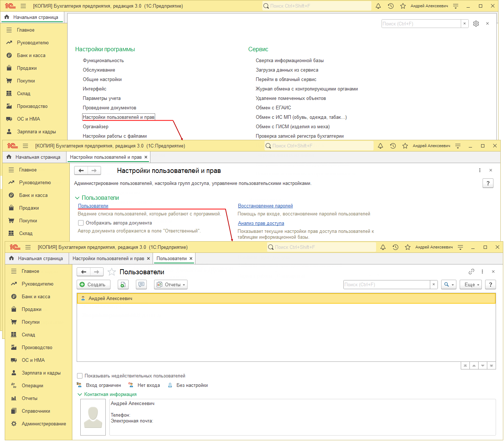This screenshot has width=504, height=441.
Task: Toggle Показывать недействительных пользователей checkbox
Action: (x=80, y=376)
